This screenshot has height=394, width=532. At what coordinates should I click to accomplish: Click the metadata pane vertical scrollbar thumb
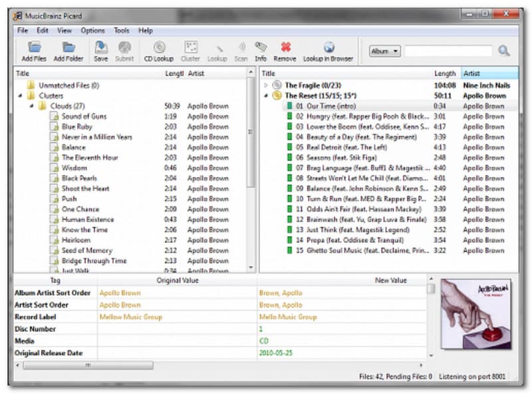(431, 289)
